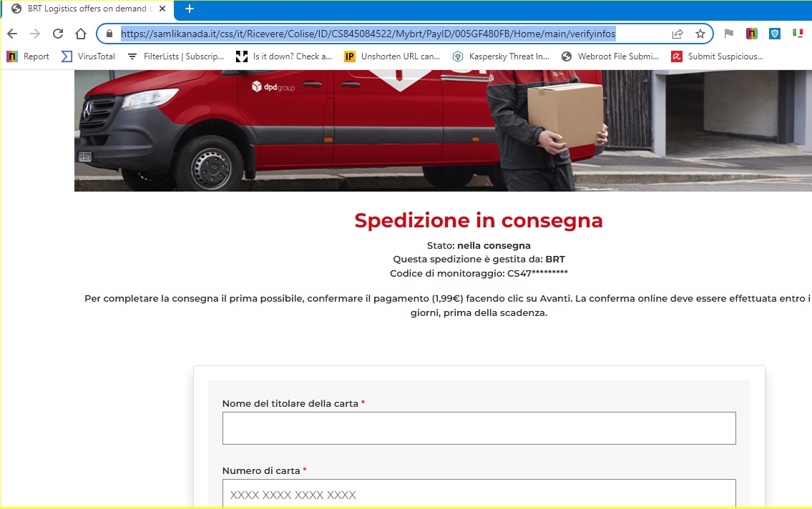The width and height of the screenshot is (812, 509).
Task: Click Codice di monitoraggio CS47 text
Action: tap(479, 273)
